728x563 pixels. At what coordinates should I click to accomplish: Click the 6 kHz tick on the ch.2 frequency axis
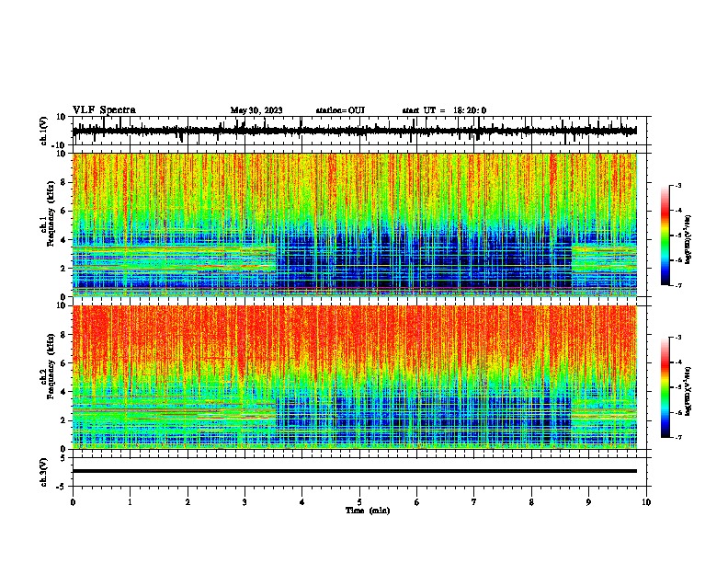pyautogui.click(x=65, y=363)
